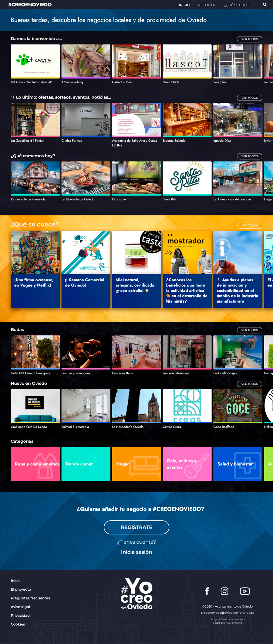Open the search magnifier icon
273x644 pixels.
coord(265,5)
